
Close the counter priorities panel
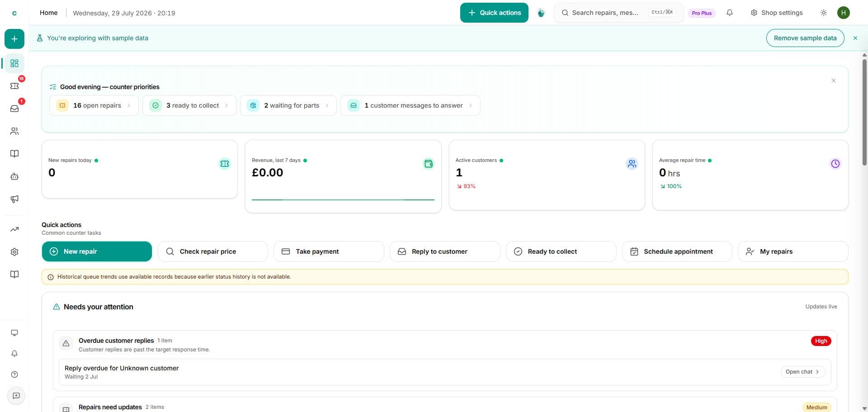(x=834, y=81)
